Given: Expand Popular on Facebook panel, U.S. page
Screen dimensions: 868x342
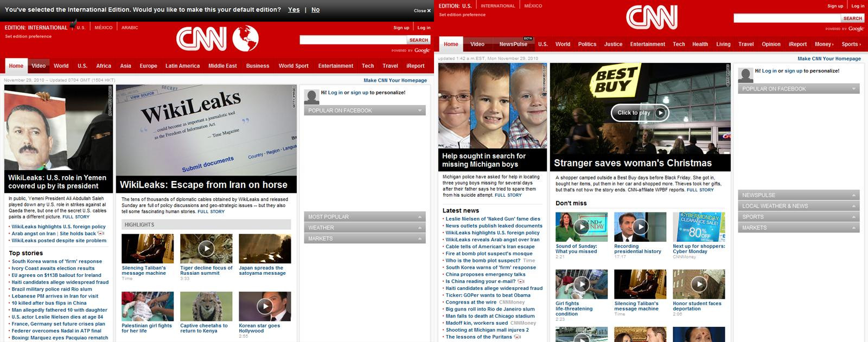Looking at the screenshot, I should click(799, 89).
